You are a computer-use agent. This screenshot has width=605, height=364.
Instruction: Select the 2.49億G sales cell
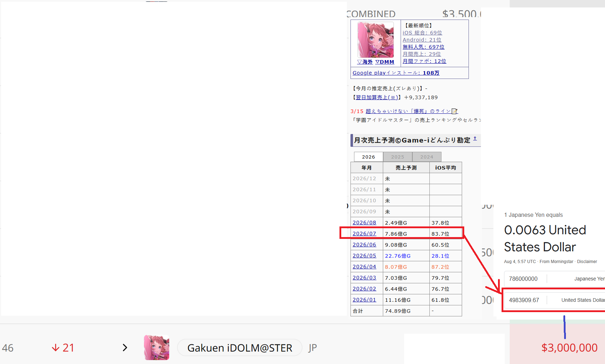point(406,223)
